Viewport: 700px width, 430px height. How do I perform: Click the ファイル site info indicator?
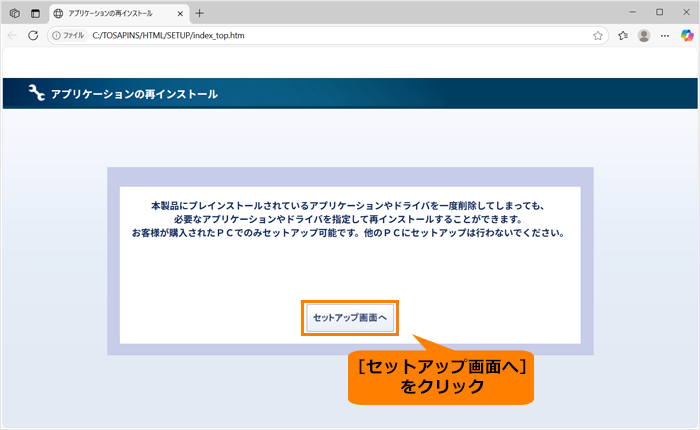pos(69,36)
